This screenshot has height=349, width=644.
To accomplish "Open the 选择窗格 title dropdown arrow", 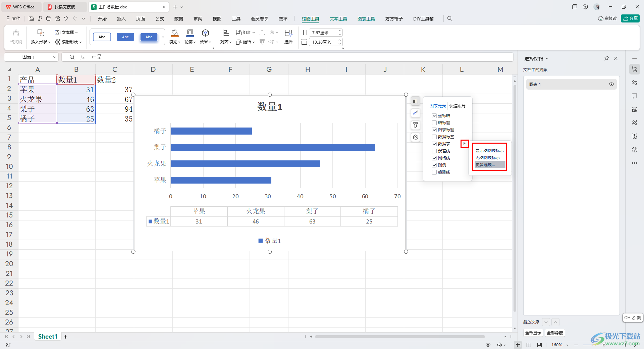I will (x=547, y=59).
